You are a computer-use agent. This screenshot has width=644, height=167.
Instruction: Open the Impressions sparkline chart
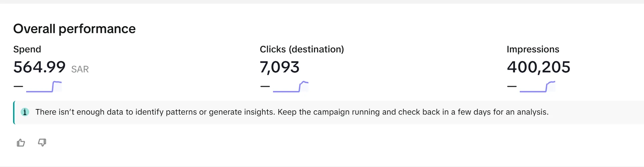pos(537,87)
